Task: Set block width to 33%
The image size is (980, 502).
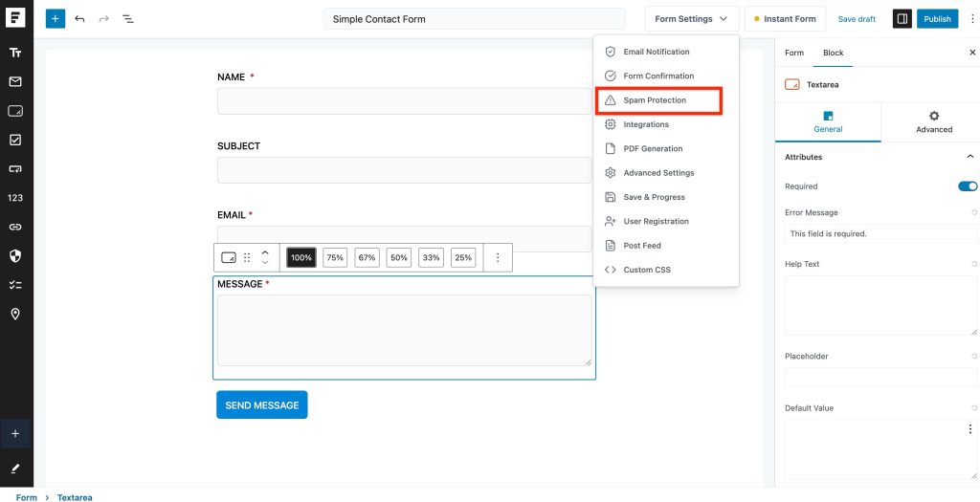Action: [x=431, y=257]
